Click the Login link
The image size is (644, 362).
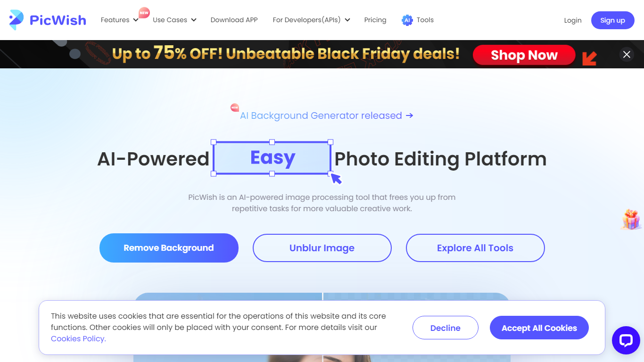tap(573, 20)
